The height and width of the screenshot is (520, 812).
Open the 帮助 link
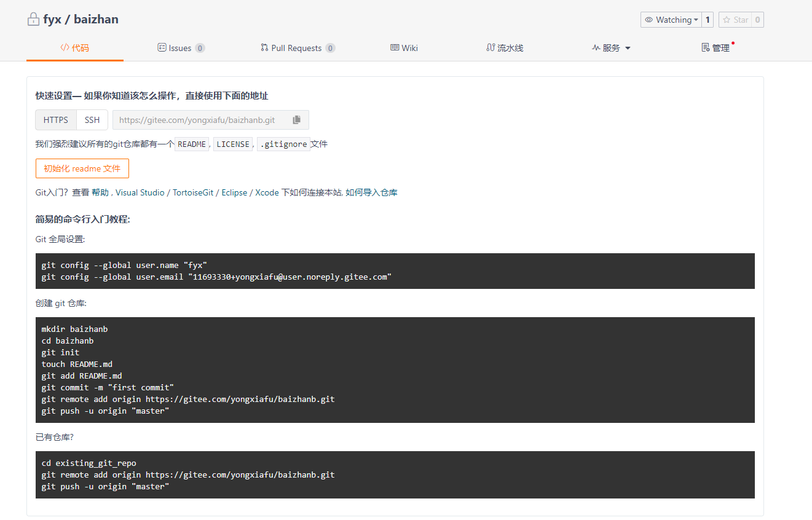[100, 192]
